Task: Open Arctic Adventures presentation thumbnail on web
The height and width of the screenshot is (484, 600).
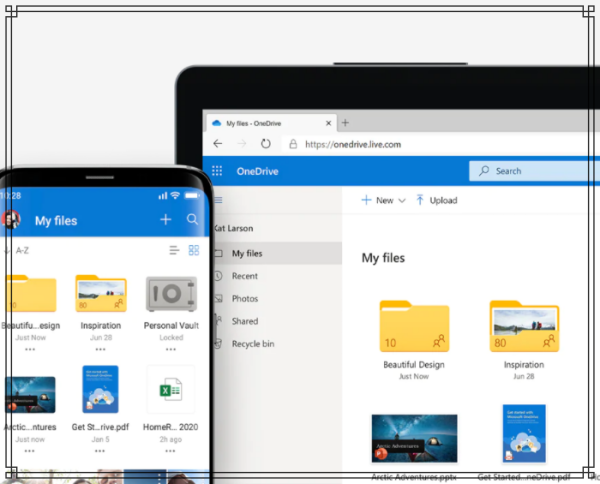Action: 414,438
